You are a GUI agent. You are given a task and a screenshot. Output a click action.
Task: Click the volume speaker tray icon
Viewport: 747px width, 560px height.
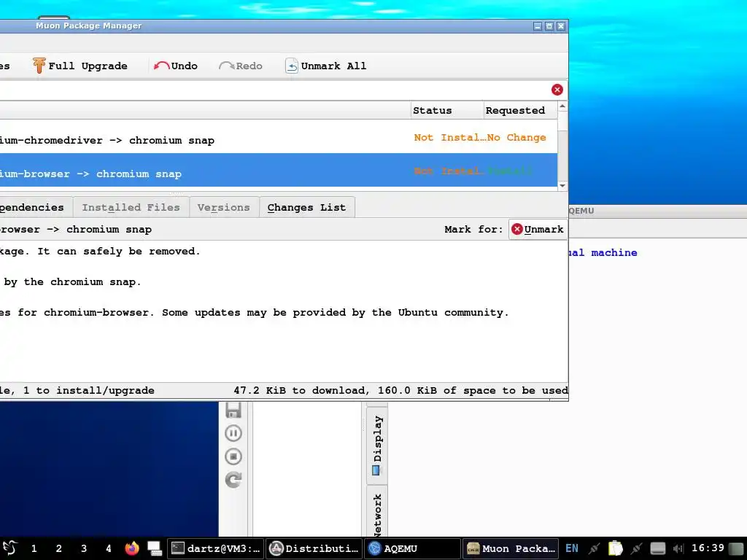678,548
